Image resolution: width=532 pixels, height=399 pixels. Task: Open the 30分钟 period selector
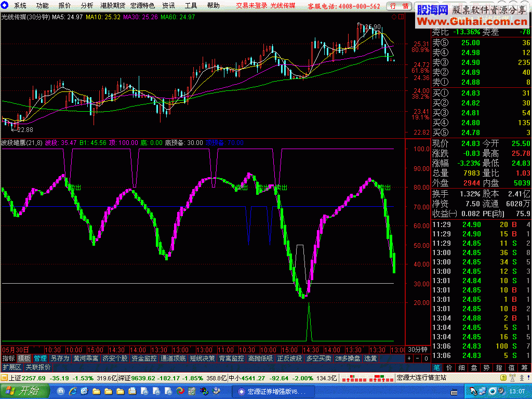click(418, 350)
